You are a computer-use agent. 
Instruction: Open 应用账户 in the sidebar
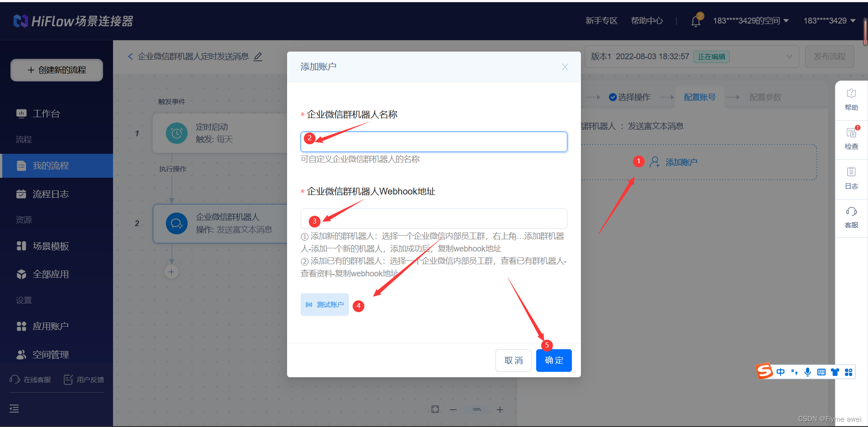tap(57, 326)
